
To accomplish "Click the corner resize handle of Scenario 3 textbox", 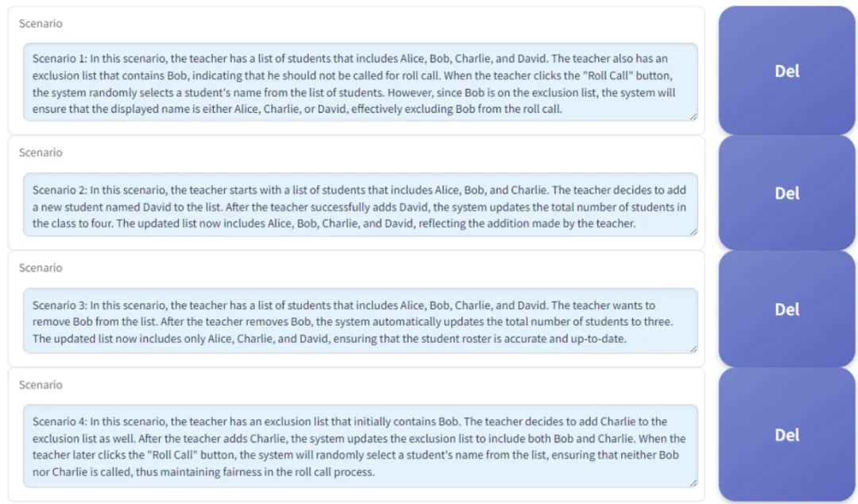I will click(694, 348).
